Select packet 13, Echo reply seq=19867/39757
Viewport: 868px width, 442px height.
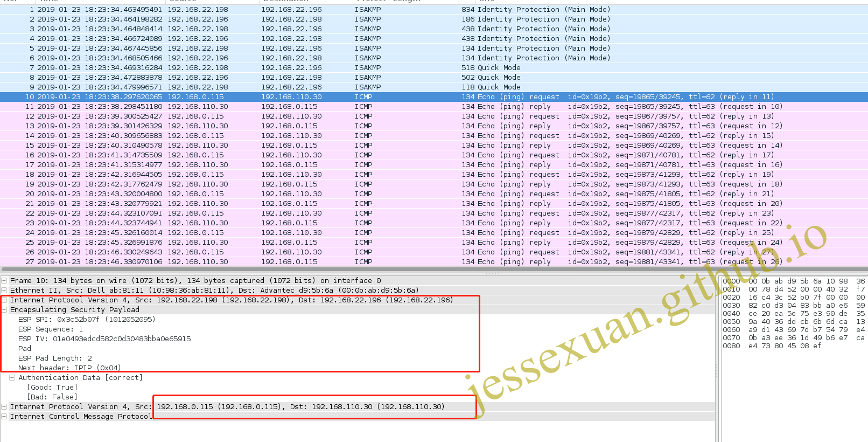(x=434, y=126)
